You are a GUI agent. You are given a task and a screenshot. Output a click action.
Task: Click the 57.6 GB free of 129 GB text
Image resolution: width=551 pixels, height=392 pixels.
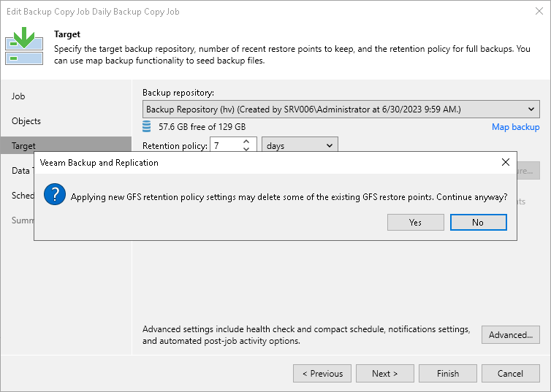(x=202, y=127)
